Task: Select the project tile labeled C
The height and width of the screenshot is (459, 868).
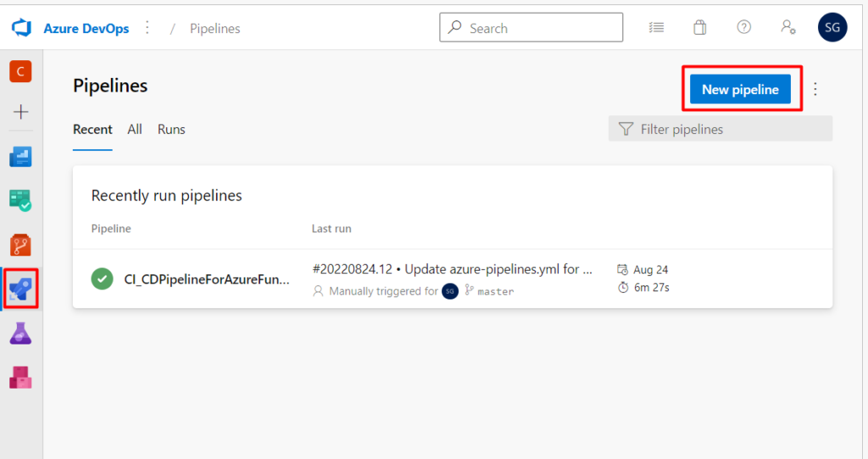Action: click(20, 71)
